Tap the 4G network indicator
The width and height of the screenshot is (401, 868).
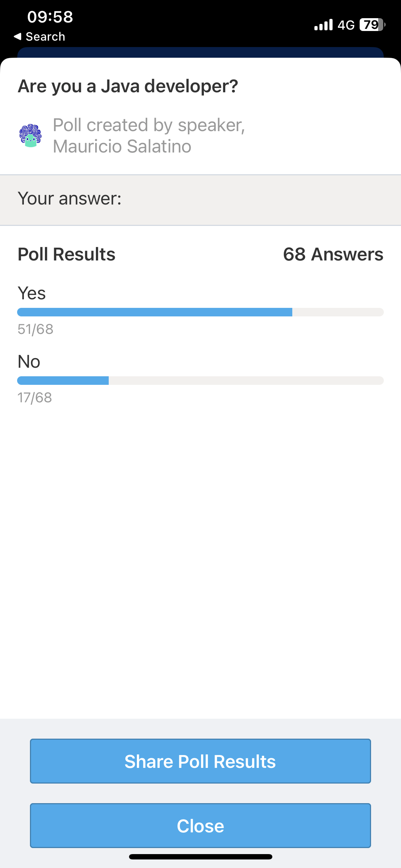click(x=346, y=25)
